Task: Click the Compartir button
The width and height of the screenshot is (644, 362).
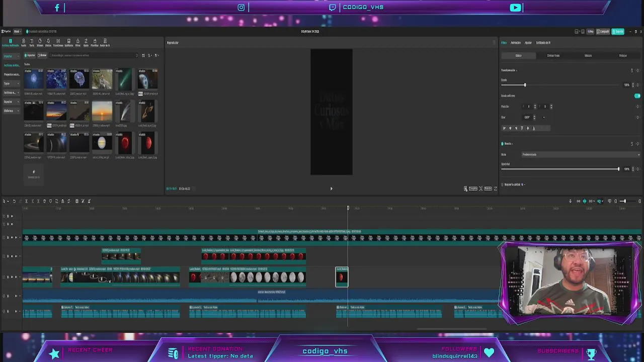Action: [x=603, y=32]
